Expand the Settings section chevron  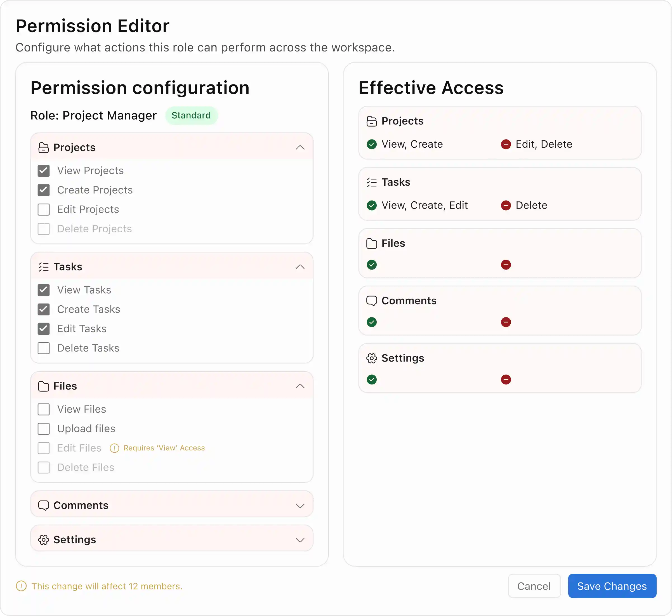tap(300, 540)
